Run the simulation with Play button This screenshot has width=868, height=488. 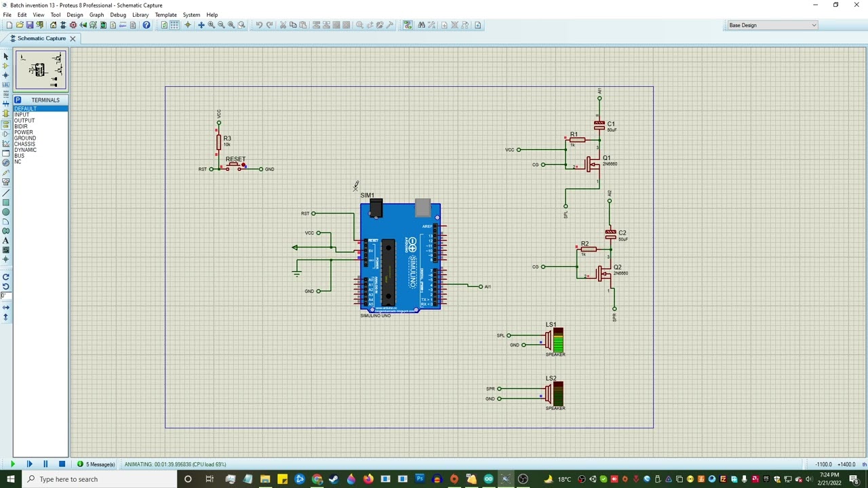13,464
